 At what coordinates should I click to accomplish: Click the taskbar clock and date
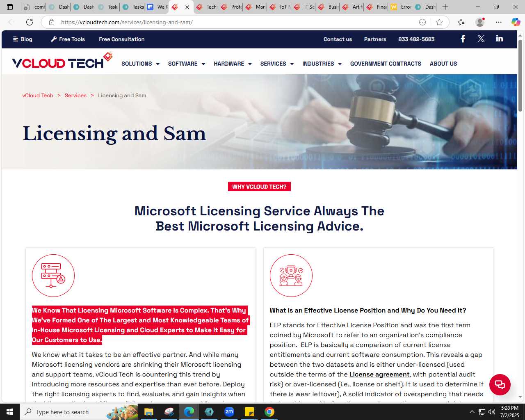[509, 412]
